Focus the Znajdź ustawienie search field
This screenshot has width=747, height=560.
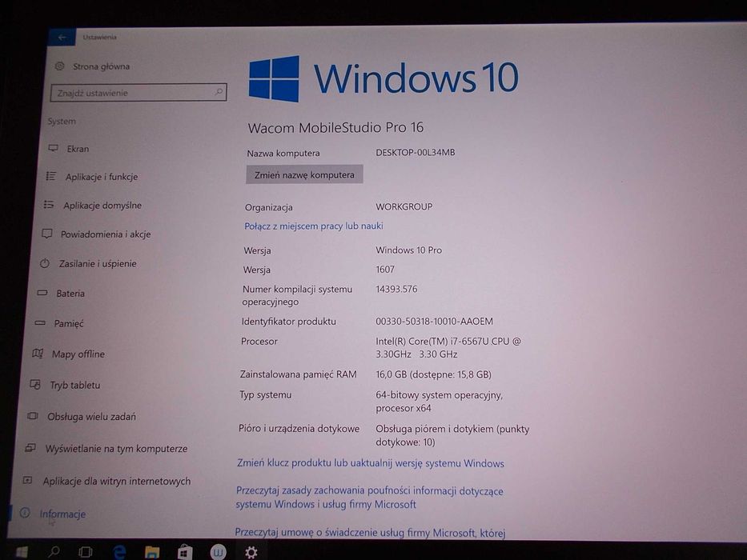(x=139, y=92)
